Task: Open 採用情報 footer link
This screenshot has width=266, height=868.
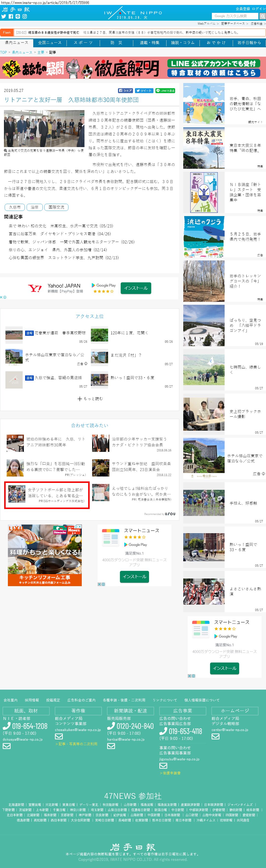Action: click(x=32, y=700)
